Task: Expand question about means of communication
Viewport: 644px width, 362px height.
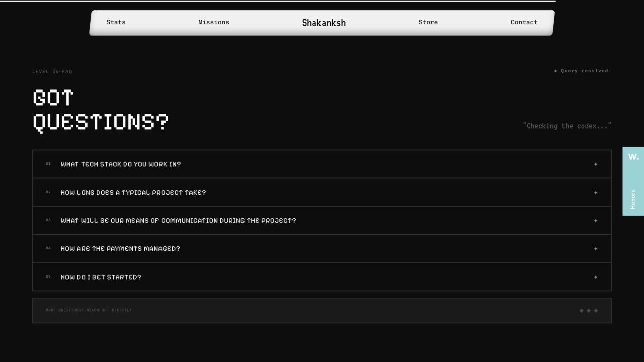Action: coord(322,221)
